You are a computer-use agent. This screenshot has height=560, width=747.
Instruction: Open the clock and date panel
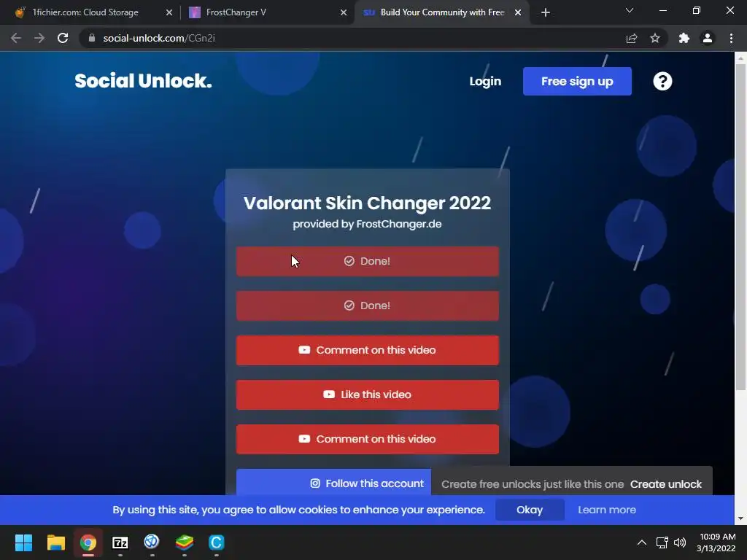click(x=716, y=542)
